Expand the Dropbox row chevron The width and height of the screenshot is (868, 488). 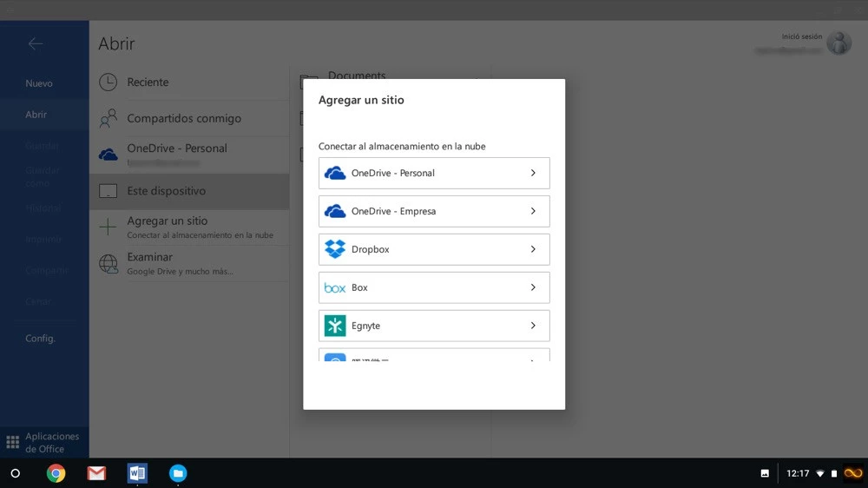pyautogui.click(x=533, y=249)
